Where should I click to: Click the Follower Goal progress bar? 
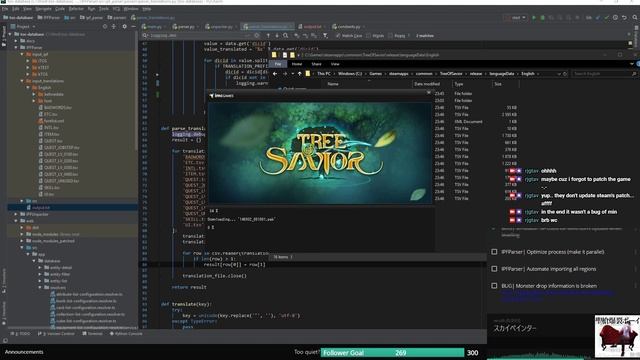392,353
